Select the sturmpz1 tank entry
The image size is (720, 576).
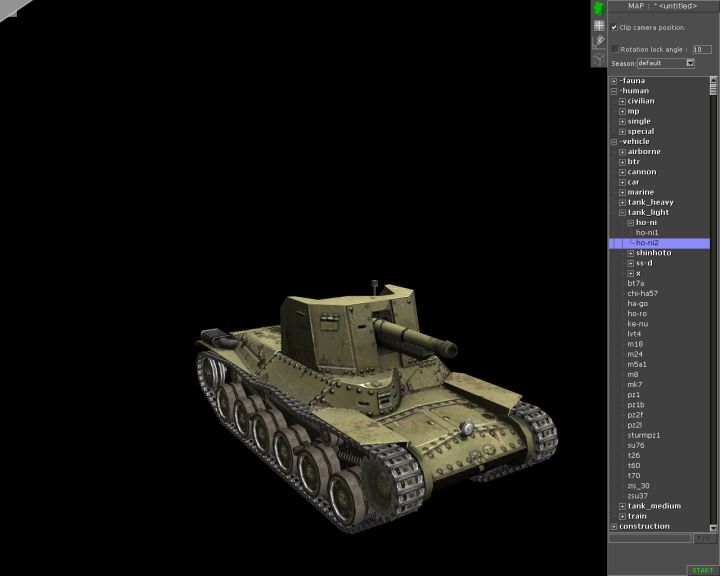[643, 435]
